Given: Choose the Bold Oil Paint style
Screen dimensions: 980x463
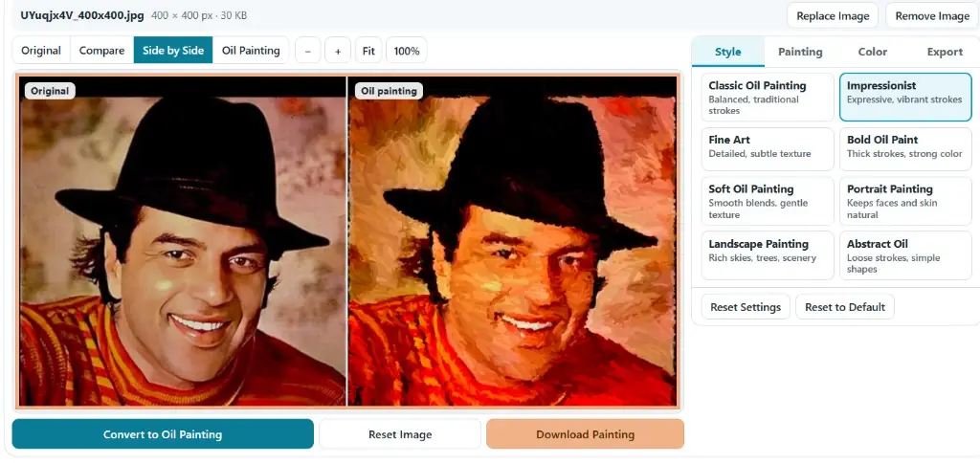Looking at the screenshot, I should [905, 148].
